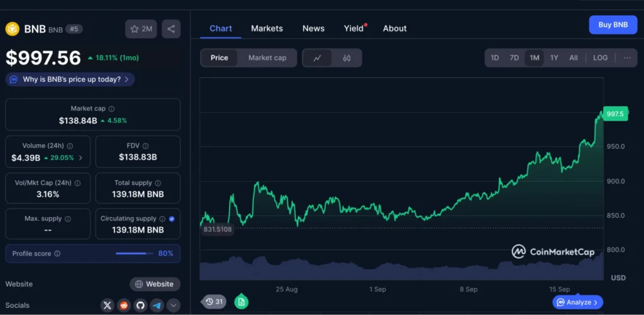Open the News tab
The height and width of the screenshot is (315, 644).
click(313, 28)
